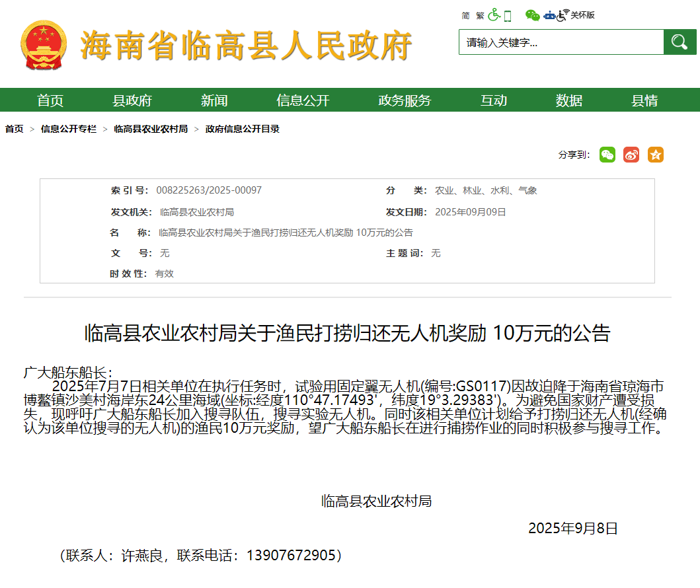700x588 pixels.
Task: Click the green magnifier search button
Action: [678, 42]
